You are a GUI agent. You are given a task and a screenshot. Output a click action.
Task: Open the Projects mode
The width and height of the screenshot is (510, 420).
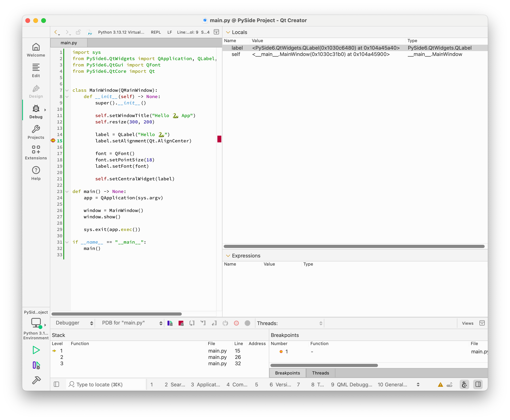[x=36, y=132]
